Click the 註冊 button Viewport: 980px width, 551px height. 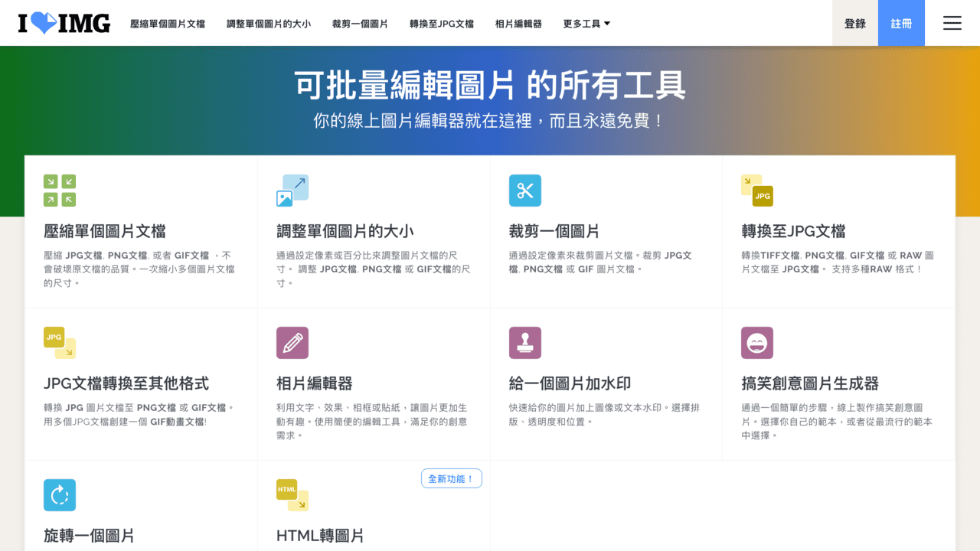click(901, 23)
